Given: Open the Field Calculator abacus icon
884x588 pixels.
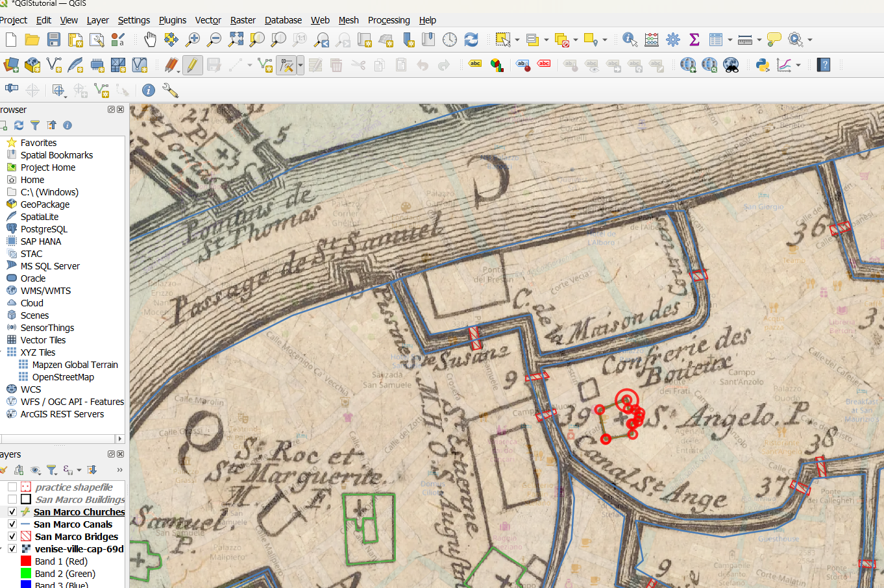Looking at the screenshot, I should tap(652, 40).
